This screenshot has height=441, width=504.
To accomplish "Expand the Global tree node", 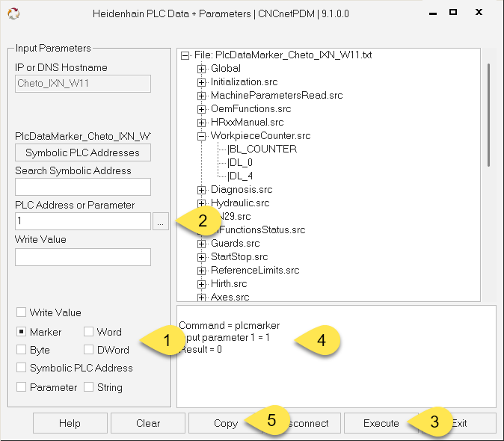I will click(x=201, y=69).
